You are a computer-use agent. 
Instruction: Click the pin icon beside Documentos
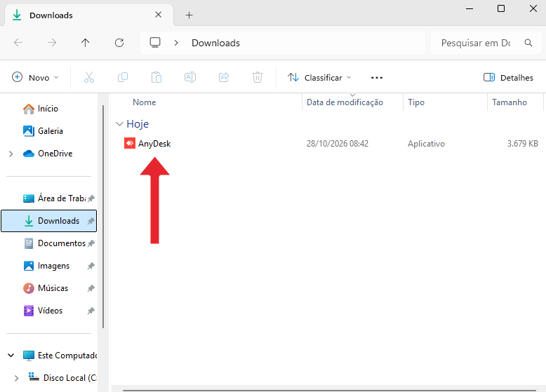[91, 243]
